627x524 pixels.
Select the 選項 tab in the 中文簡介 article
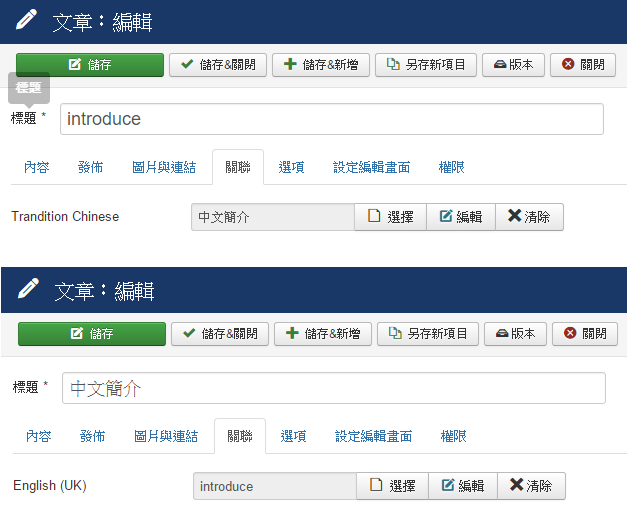(293, 436)
